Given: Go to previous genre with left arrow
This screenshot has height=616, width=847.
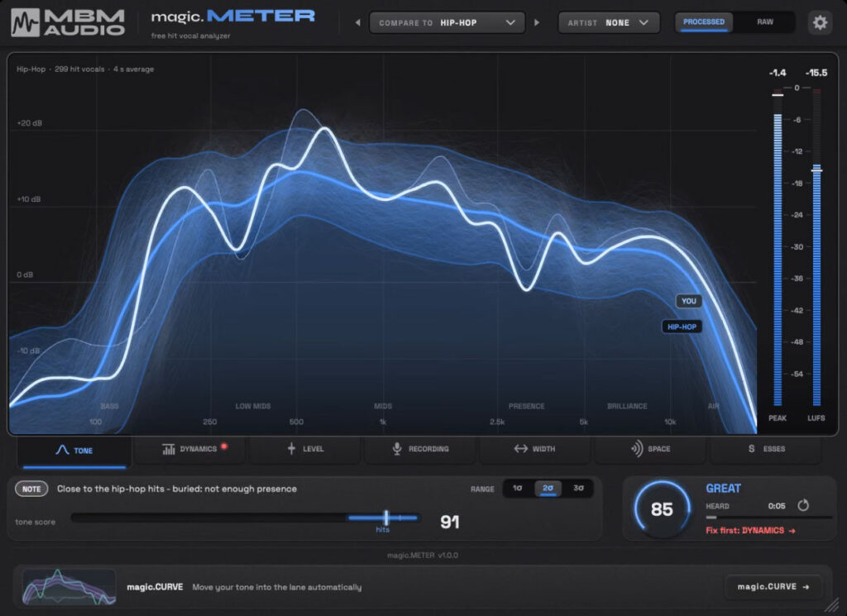Looking at the screenshot, I should click(x=357, y=22).
